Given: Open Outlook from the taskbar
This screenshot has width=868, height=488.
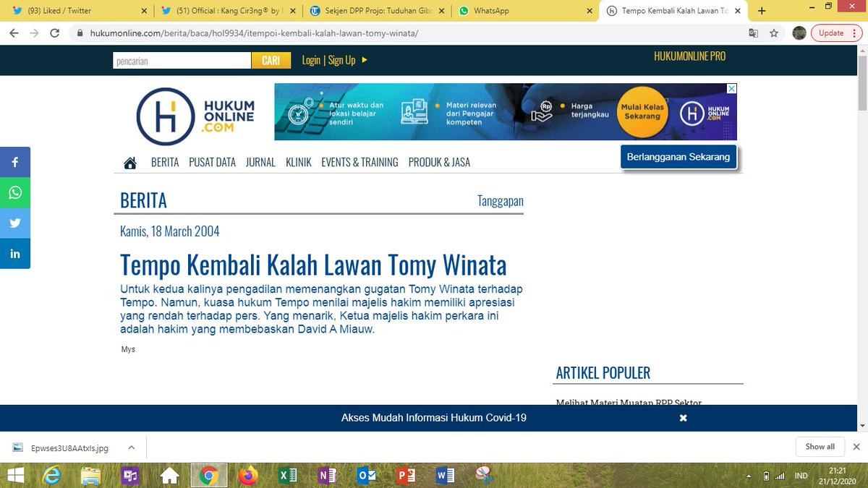Looking at the screenshot, I should (x=367, y=476).
